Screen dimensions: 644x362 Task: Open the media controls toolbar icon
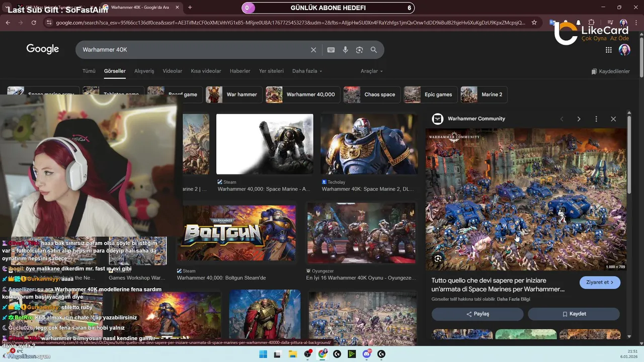tap(610, 23)
